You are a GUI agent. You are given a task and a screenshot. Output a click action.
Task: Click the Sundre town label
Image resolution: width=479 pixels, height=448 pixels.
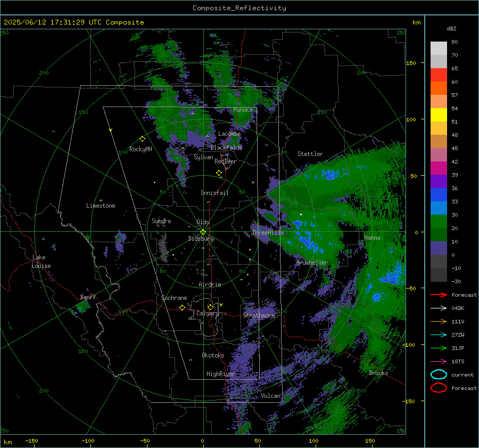pos(161,221)
